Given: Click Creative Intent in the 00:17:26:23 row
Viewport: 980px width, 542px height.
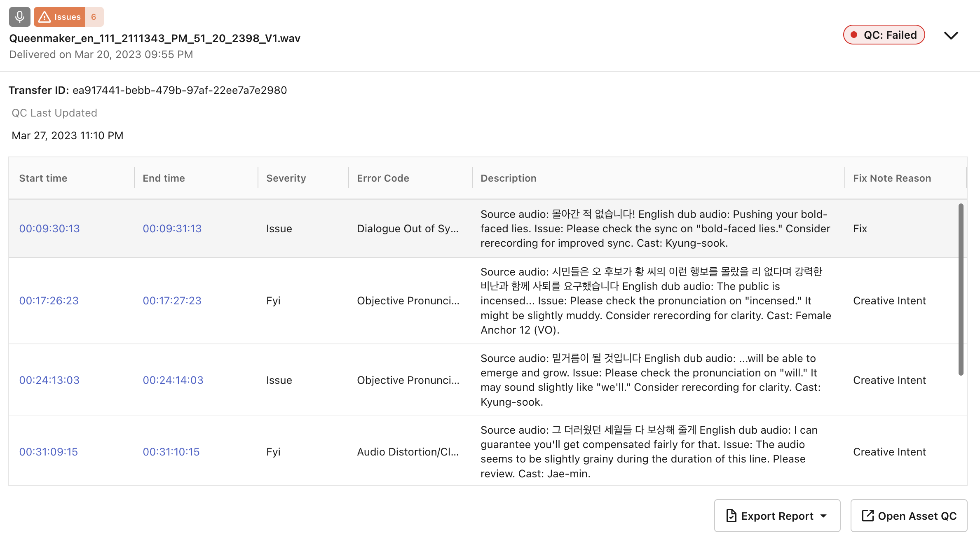Looking at the screenshot, I should point(889,301).
